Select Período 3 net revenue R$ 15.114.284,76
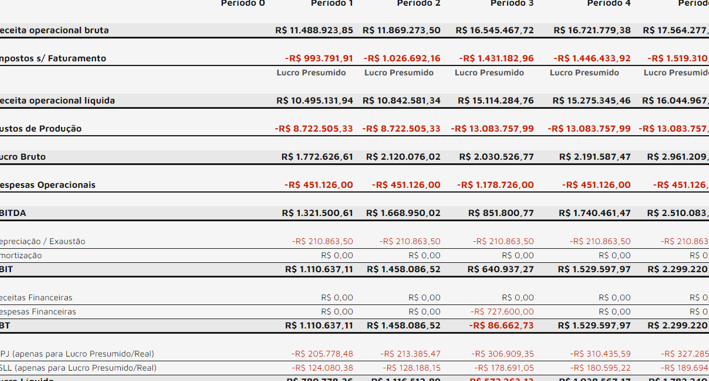 496,100
